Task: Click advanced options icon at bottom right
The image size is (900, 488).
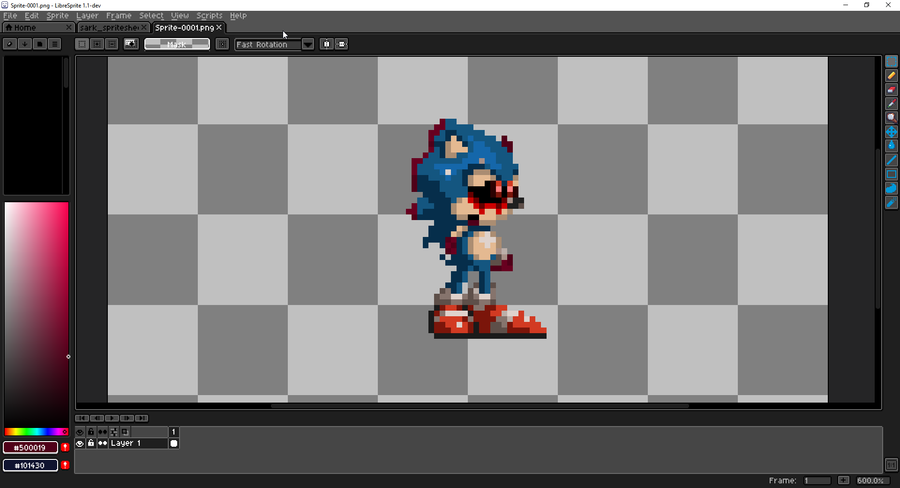Action: (891, 464)
